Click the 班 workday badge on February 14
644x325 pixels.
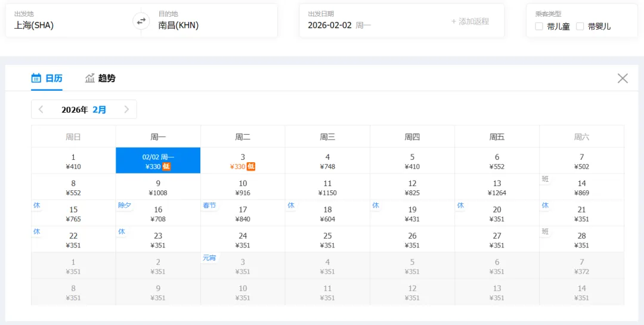[x=546, y=179]
